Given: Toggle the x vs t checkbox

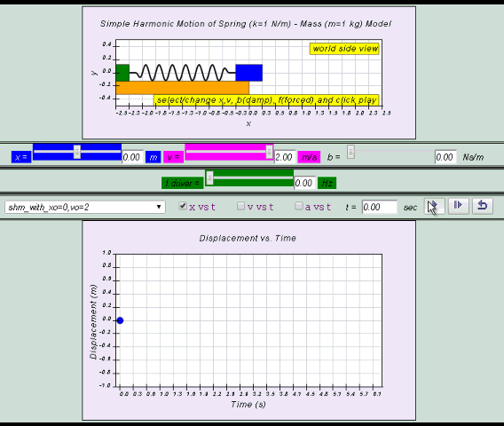Looking at the screenshot, I should [183, 206].
